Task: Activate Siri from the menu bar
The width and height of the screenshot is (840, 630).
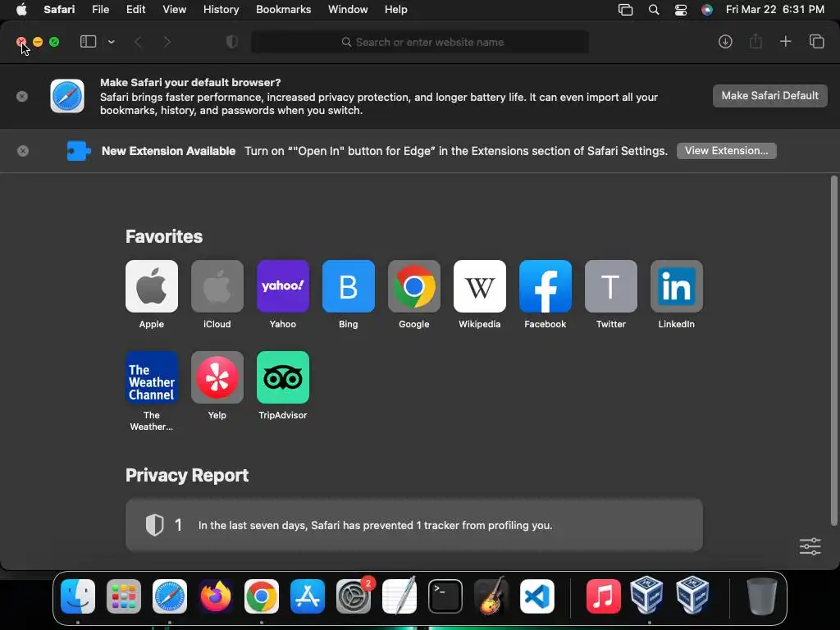Action: (x=707, y=10)
